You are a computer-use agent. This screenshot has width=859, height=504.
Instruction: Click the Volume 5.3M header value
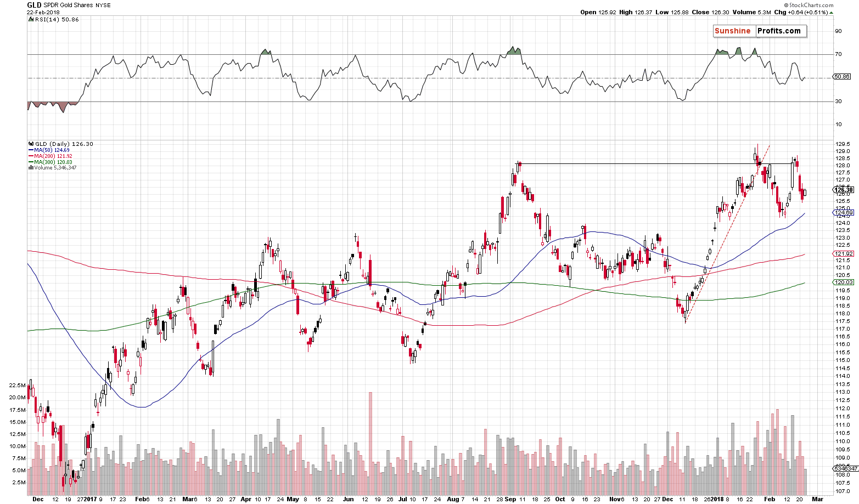(x=751, y=12)
